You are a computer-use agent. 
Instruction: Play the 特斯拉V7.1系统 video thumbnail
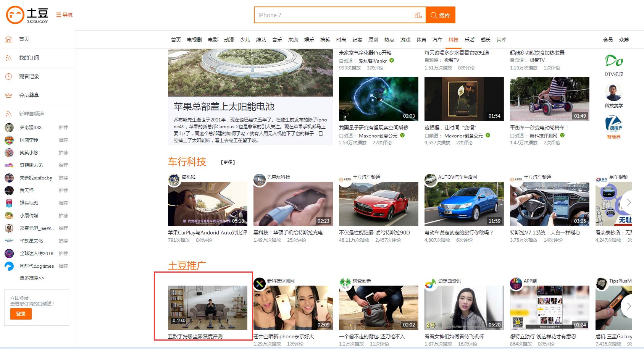tap(550, 204)
